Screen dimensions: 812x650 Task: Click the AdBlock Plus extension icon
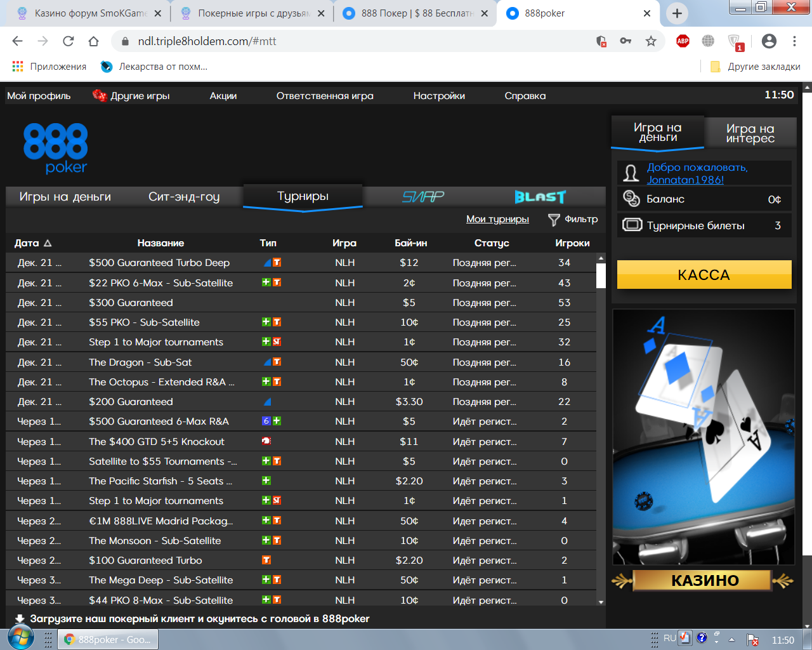point(683,41)
